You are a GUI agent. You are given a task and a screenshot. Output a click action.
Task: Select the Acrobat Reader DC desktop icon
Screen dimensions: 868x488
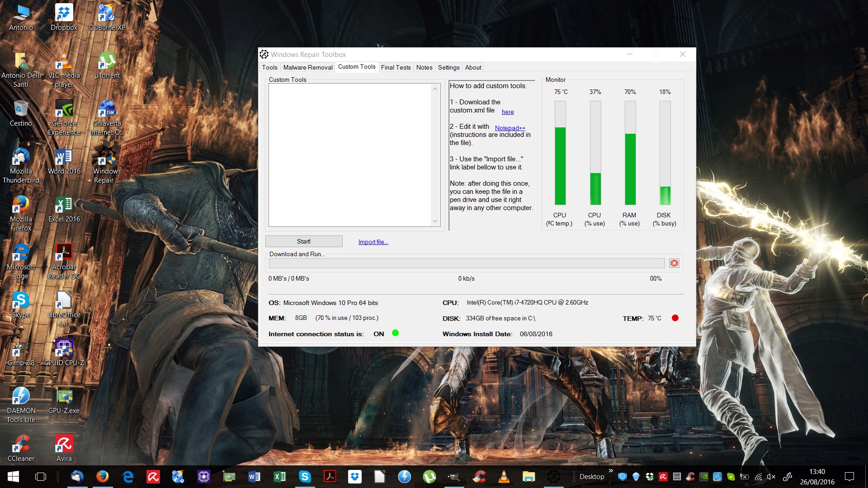click(x=64, y=262)
